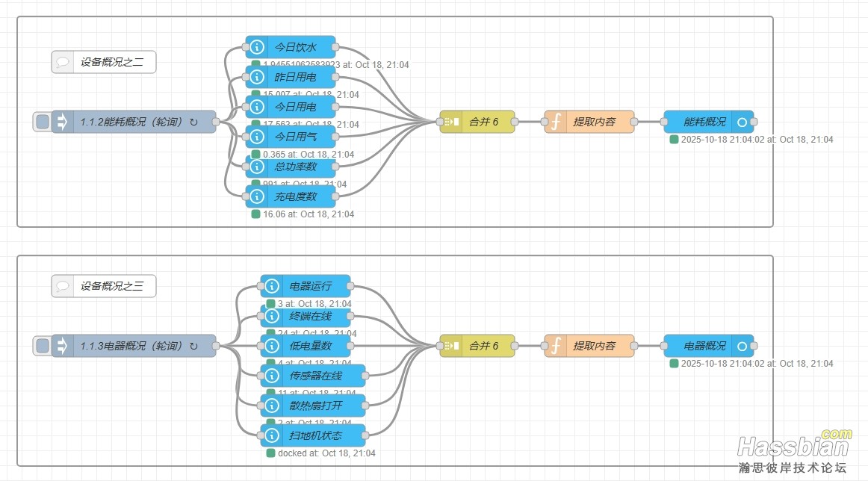Click the info icon on 电器运行 node
The width and height of the screenshot is (868, 481).
272,286
